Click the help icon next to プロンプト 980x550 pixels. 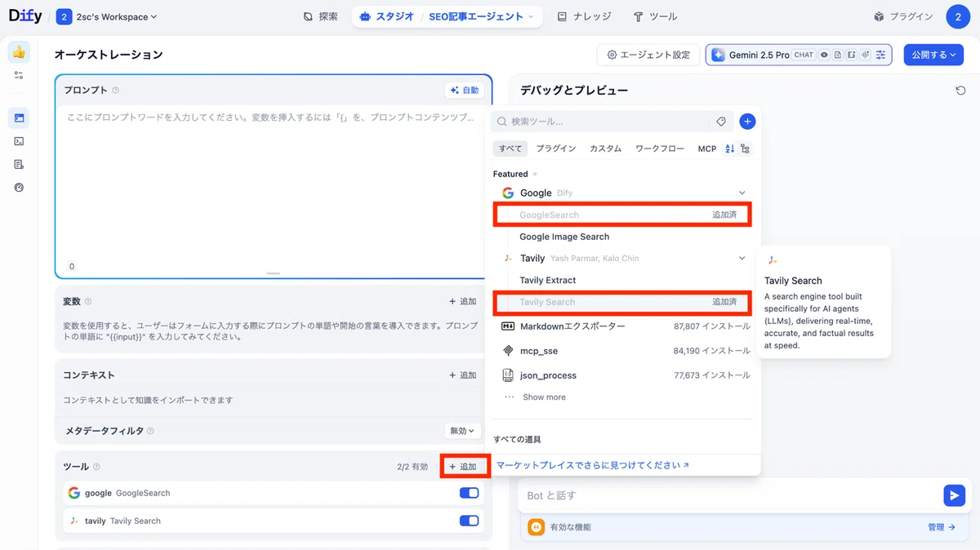[115, 91]
